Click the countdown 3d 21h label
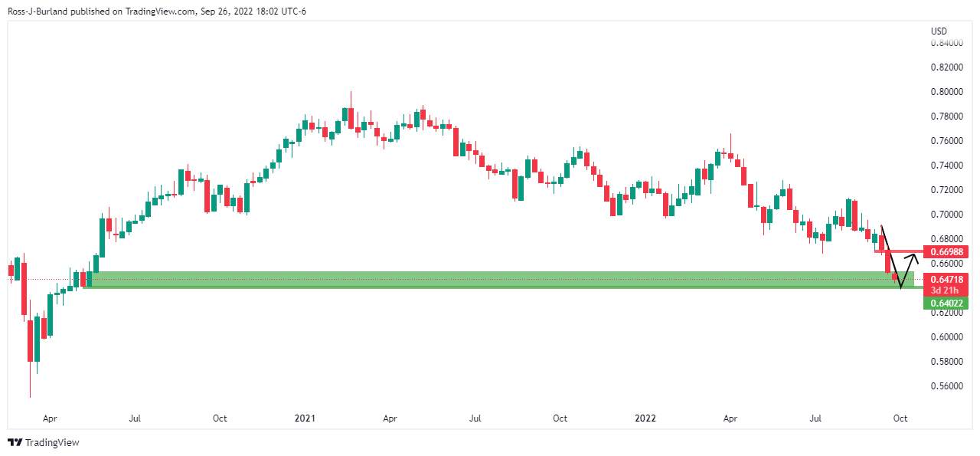The width and height of the screenshot is (980, 456). (x=946, y=290)
